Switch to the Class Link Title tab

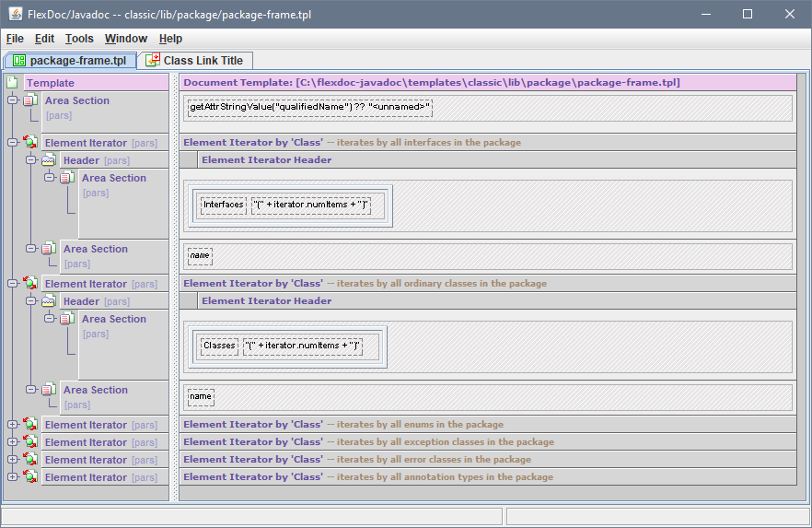coord(203,60)
